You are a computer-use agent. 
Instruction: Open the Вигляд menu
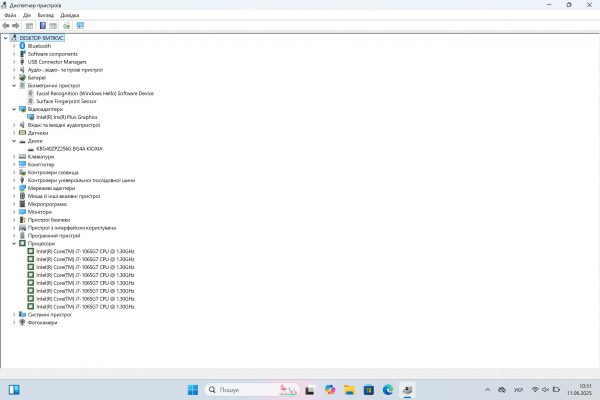pyautogui.click(x=46, y=15)
